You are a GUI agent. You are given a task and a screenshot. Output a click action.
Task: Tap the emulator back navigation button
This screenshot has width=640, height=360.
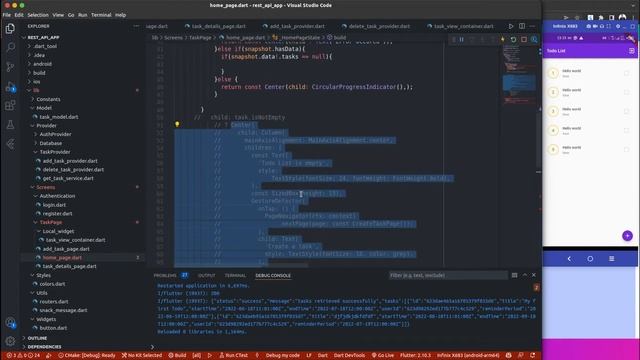point(569,259)
